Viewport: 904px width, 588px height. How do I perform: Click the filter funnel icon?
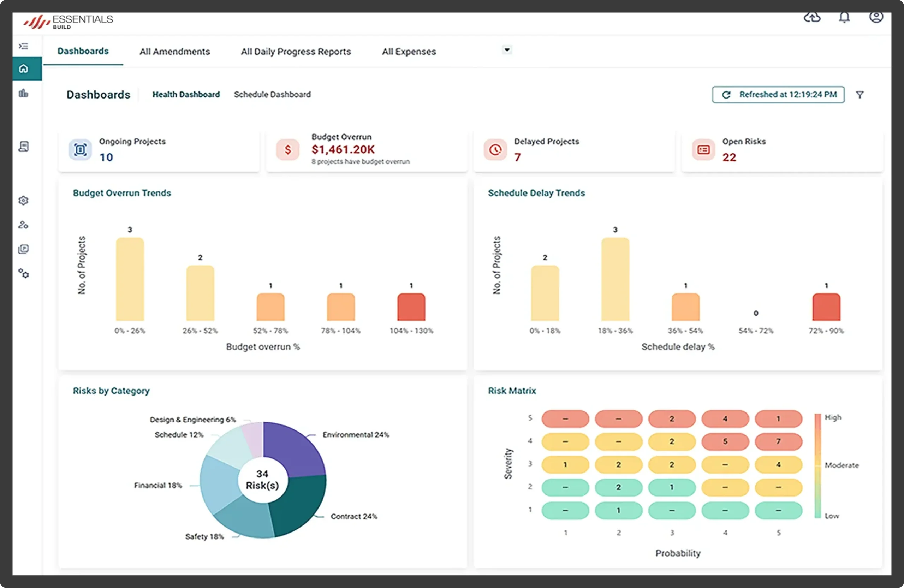point(860,95)
